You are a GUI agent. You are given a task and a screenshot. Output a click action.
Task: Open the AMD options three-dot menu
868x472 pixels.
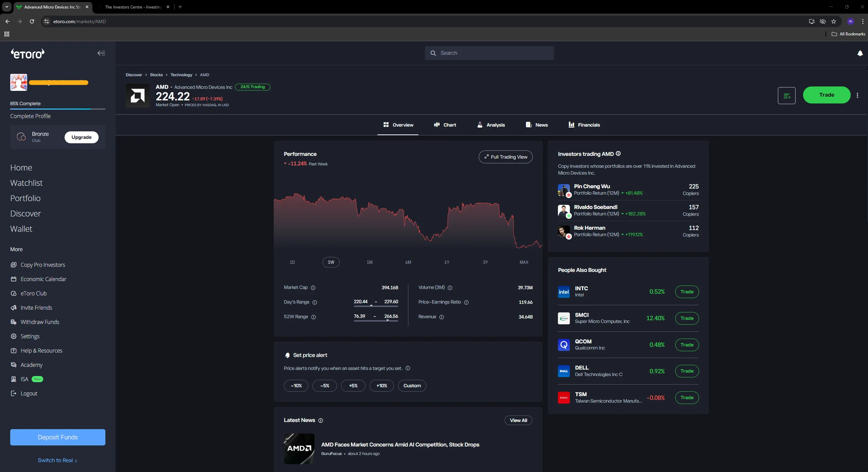point(857,95)
